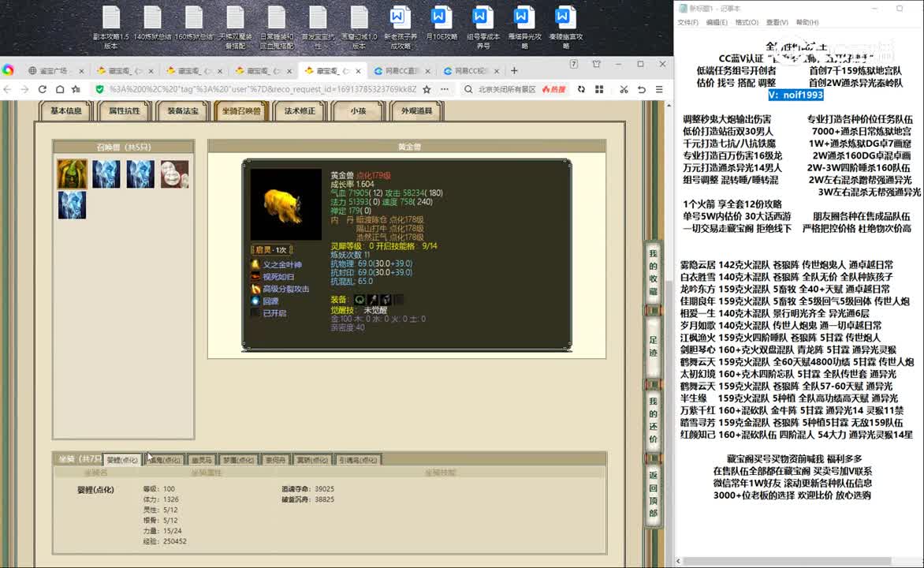Select the 冥骄(点化) mount tab
Viewport: 924px width, 568px height.
tap(311, 459)
